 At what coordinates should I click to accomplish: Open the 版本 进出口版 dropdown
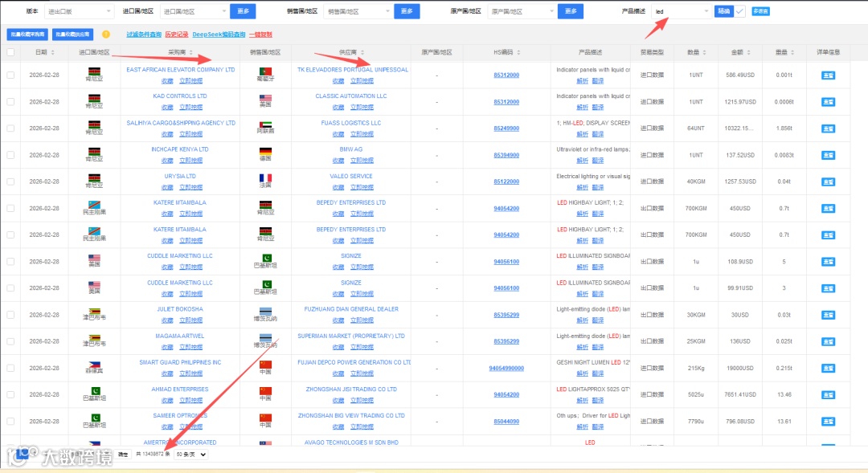[79, 11]
